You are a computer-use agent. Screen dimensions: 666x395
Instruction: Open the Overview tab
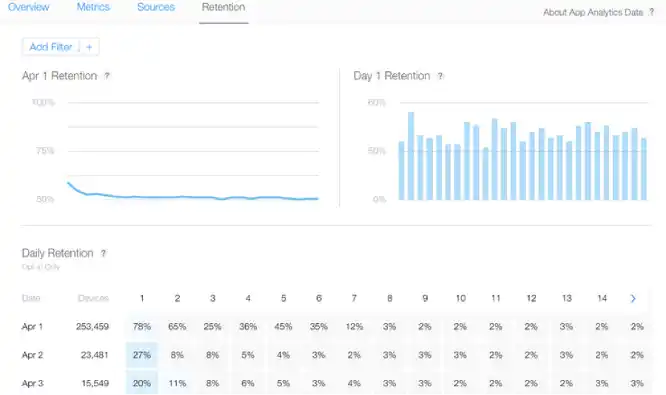click(28, 7)
